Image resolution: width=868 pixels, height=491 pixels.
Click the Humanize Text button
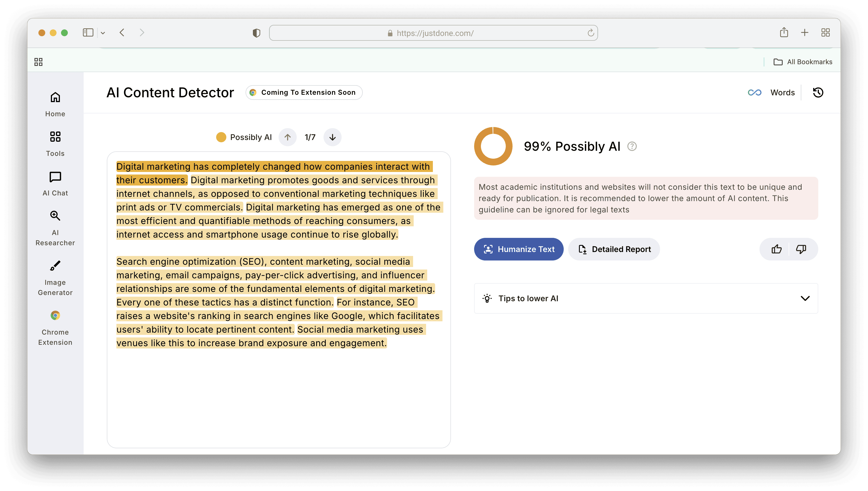518,249
